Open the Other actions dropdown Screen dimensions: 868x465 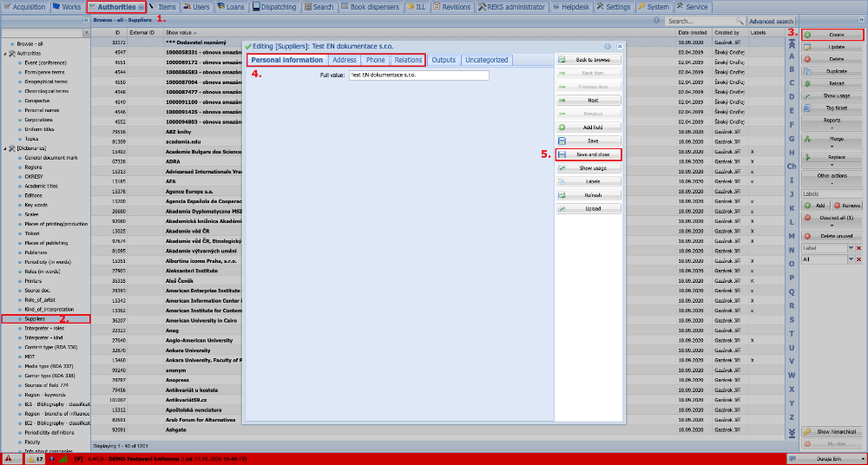click(x=832, y=178)
